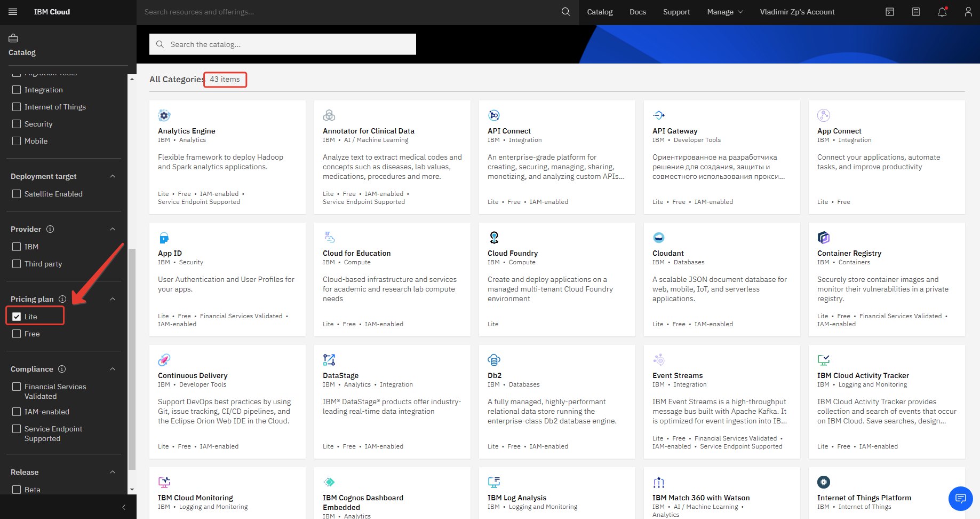This screenshot has height=519, width=980.
Task: Check the Integration category checkbox
Action: pos(17,90)
